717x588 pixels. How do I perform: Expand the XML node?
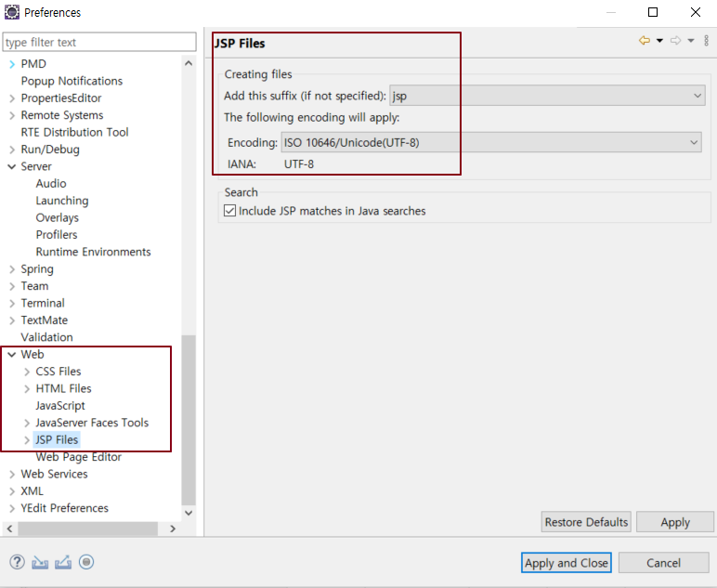click(x=12, y=491)
